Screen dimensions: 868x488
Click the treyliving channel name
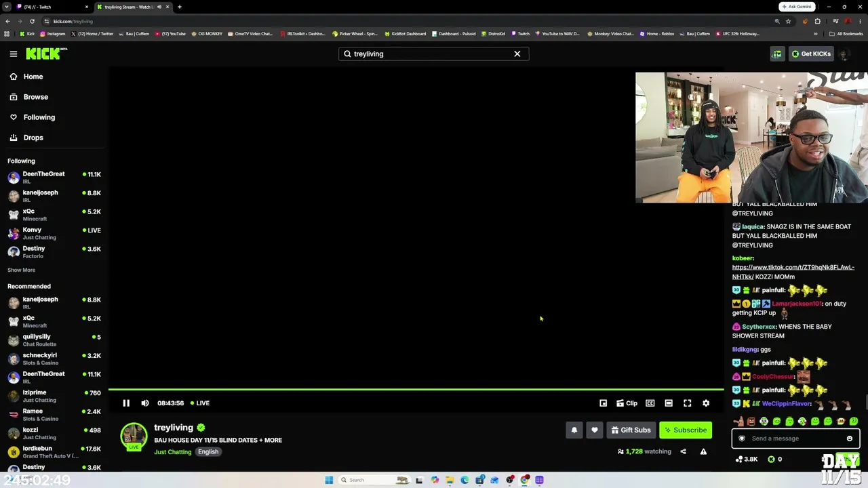[174, 428]
